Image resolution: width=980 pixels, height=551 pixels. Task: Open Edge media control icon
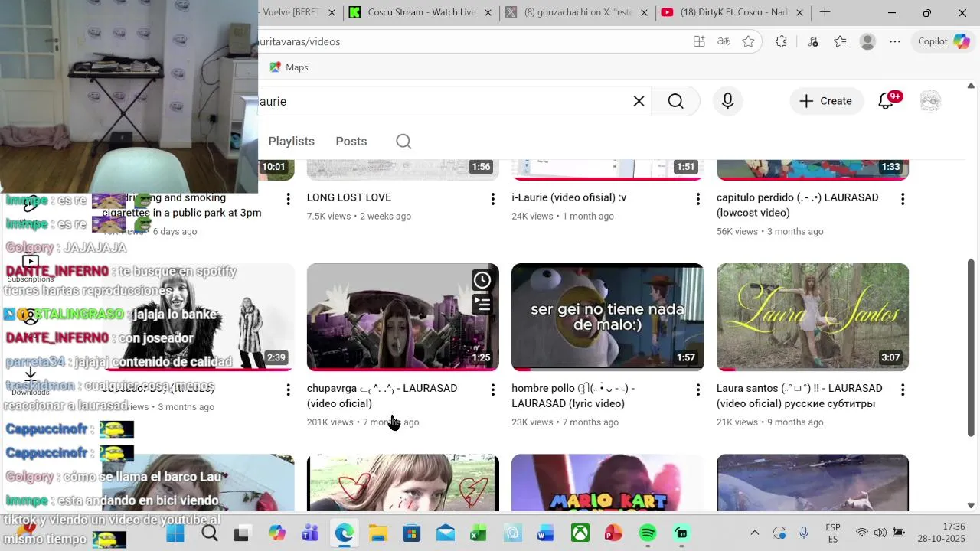(x=812, y=41)
